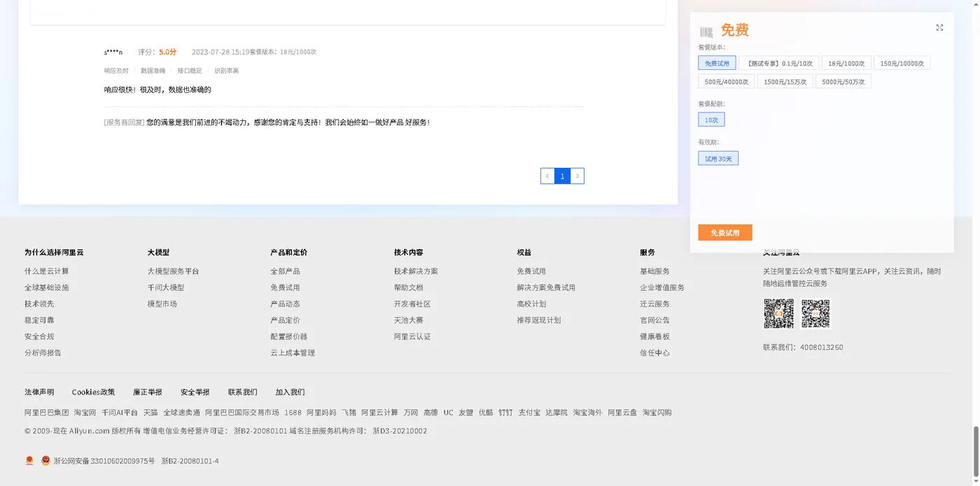Visit the 技术领先 link
Image resolution: width=980 pixels, height=486 pixels.
click(39, 303)
